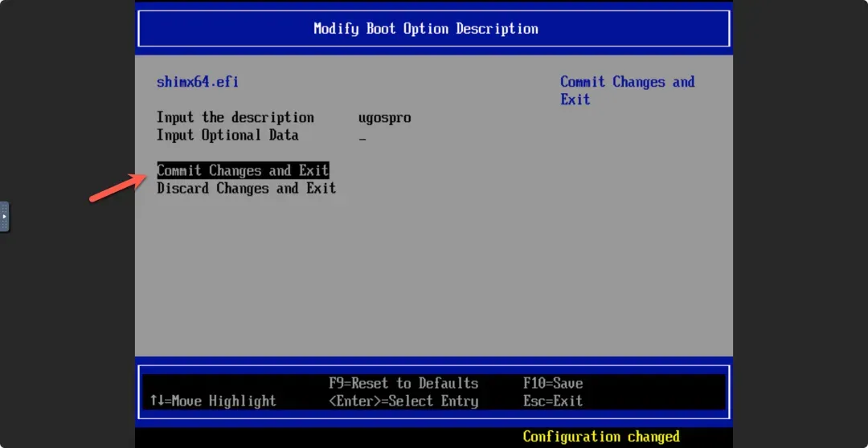Click the F10=Save hint

click(x=553, y=383)
